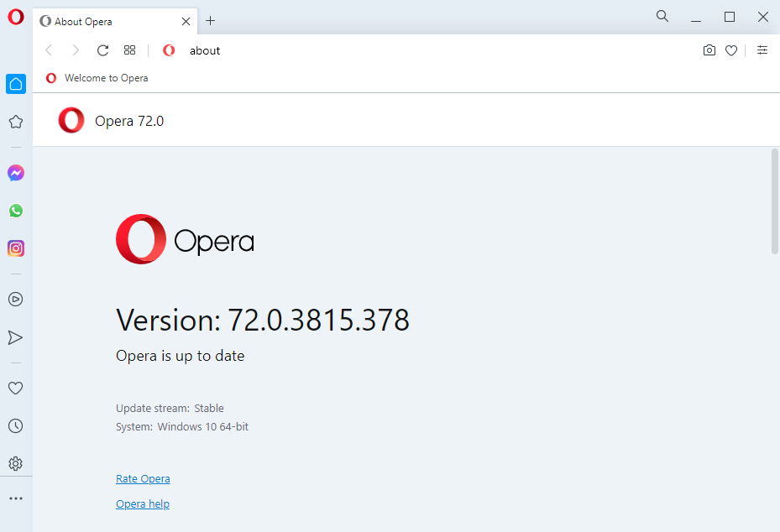
Task: Open Settings gear in sidebar
Action: coord(16,463)
